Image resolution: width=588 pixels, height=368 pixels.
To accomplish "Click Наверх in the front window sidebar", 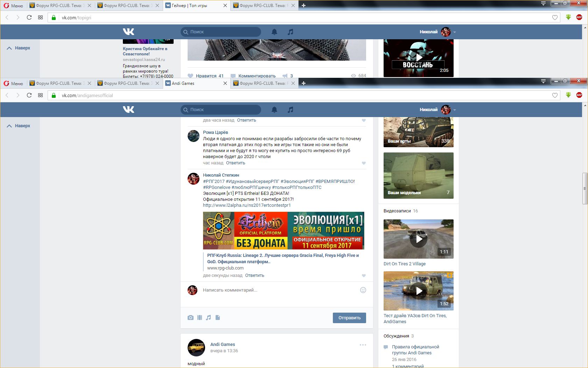I will [19, 126].
